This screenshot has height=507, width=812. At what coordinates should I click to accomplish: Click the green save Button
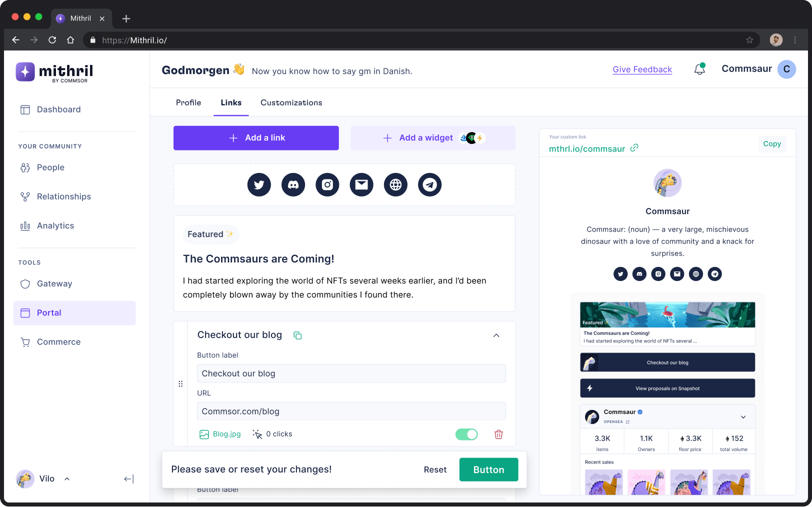click(488, 470)
